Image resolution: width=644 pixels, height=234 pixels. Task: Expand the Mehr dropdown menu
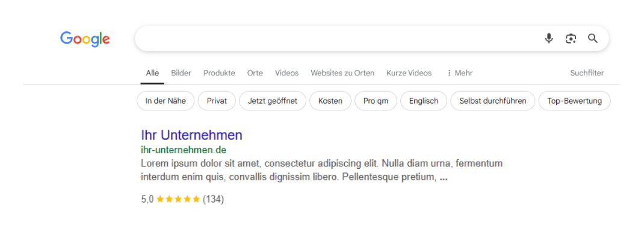click(x=460, y=73)
